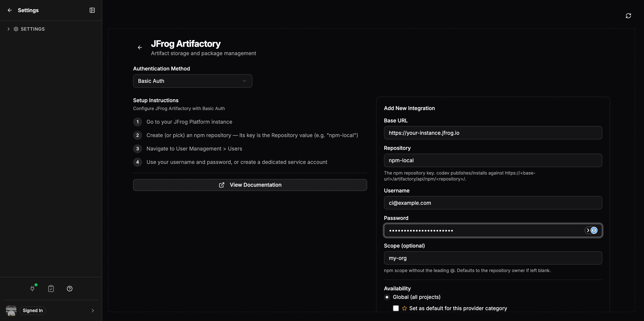Screen dimensions: 644x321
Task: Focus the Repository input field
Action: coord(493,160)
